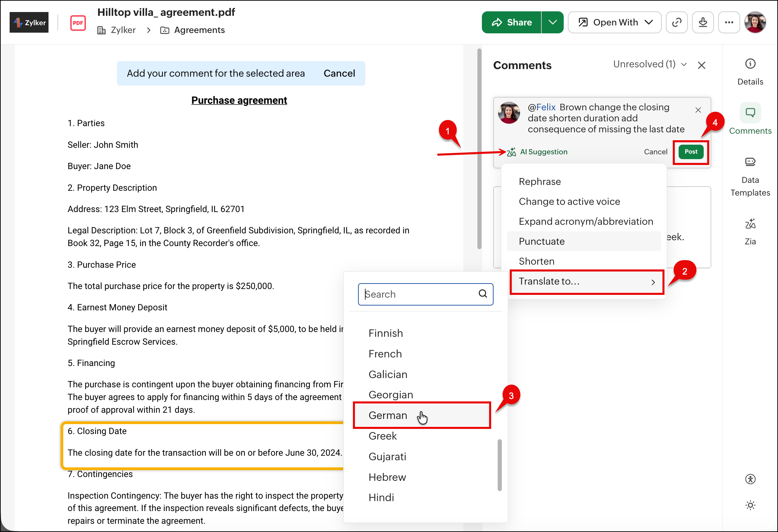Expand the Unresolved comments filter
Image resolution: width=778 pixels, height=532 pixels.
point(650,64)
